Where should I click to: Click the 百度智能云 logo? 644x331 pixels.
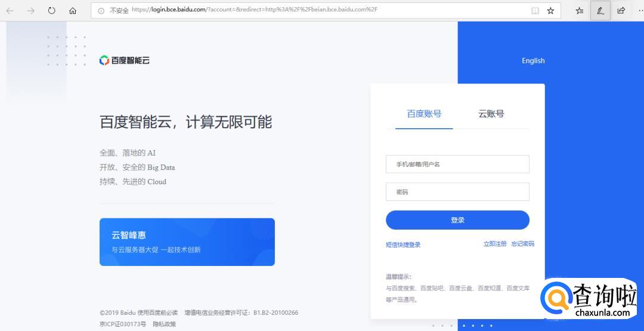[x=125, y=60]
